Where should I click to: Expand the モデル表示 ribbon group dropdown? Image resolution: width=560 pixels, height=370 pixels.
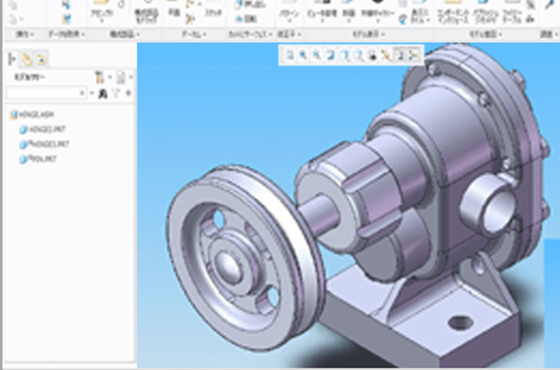click(368, 34)
